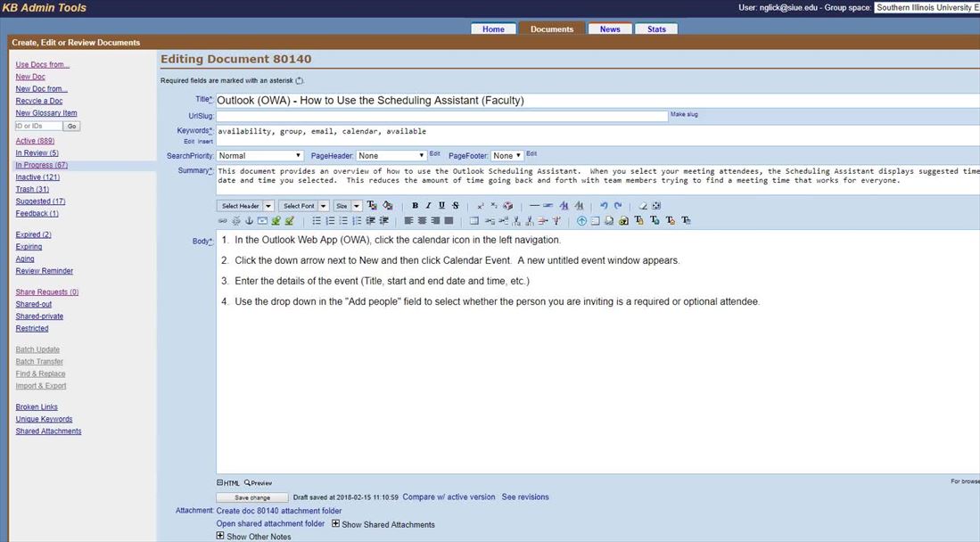Switch to the News tab

click(x=610, y=29)
